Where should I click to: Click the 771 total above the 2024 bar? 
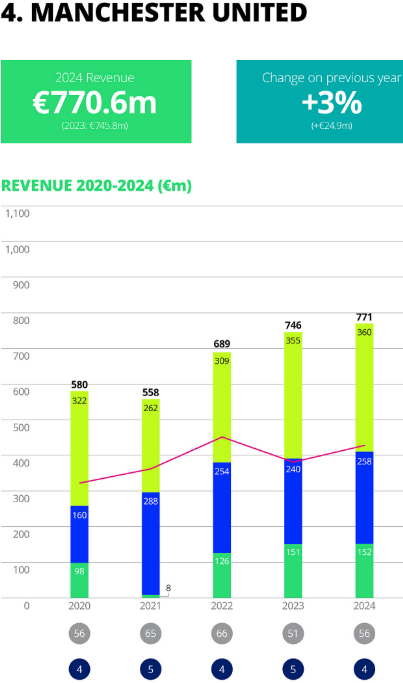click(364, 317)
